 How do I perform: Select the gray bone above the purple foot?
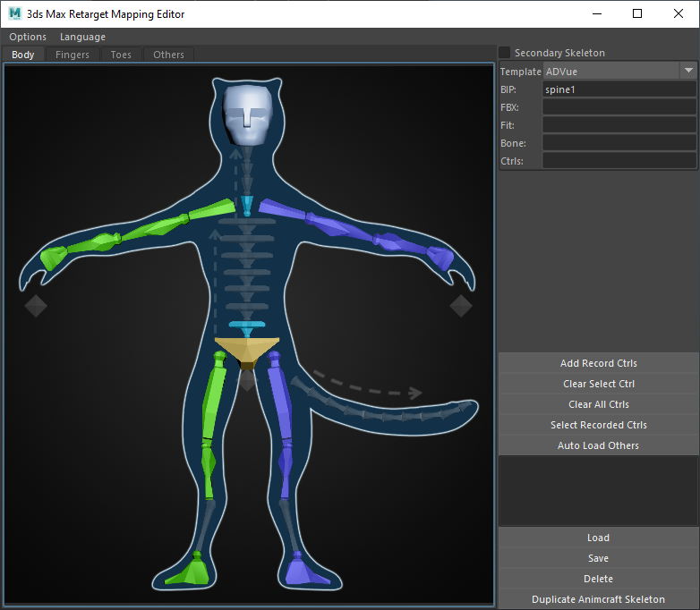[289, 526]
